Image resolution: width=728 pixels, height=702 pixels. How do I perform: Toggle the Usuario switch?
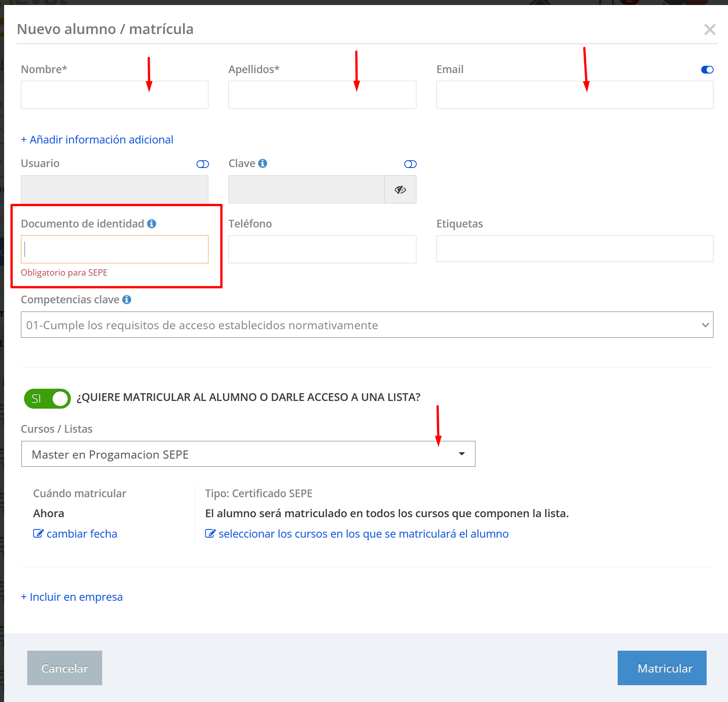pos(203,164)
